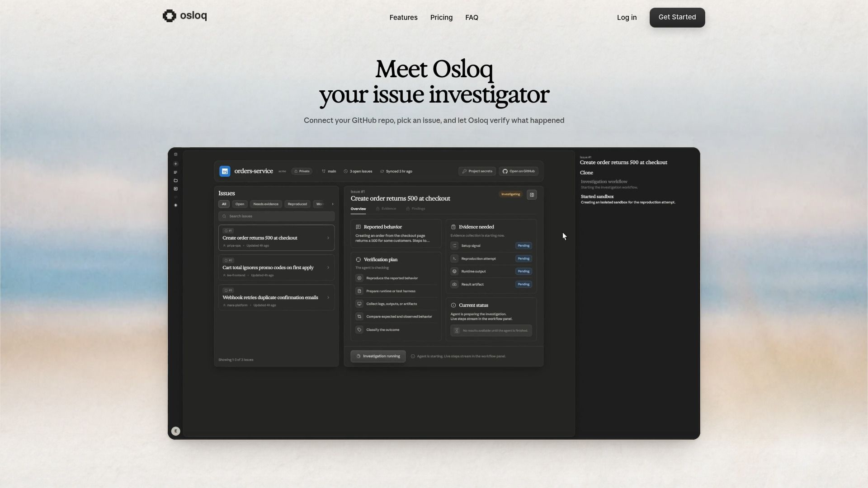Click the Current status info icon
Screen dimensions: 868x488
coord(453,305)
